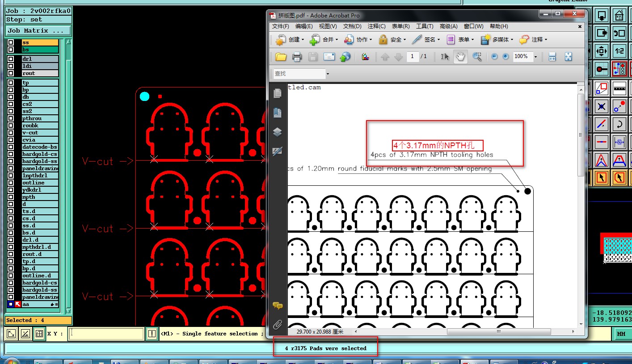This screenshot has width=632, height=364.
Task: Select the text Select tool in Acrobat
Action: tap(445, 57)
